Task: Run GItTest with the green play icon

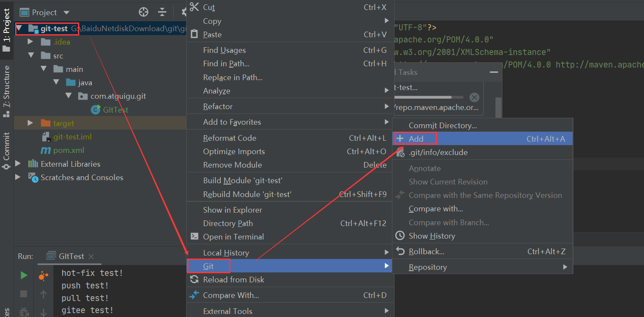Action: [x=24, y=275]
